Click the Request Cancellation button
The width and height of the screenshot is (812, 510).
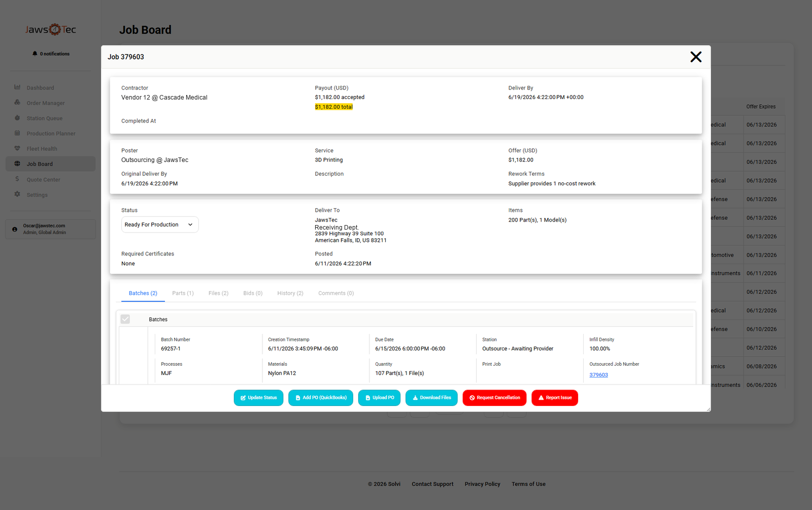(x=495, y=398)
